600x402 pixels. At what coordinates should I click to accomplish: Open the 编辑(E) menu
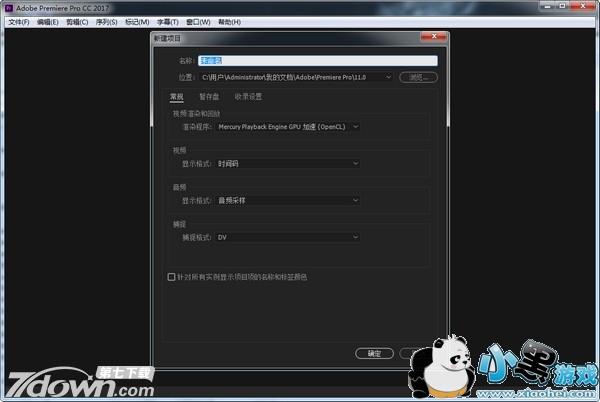(x=48, y=22)
